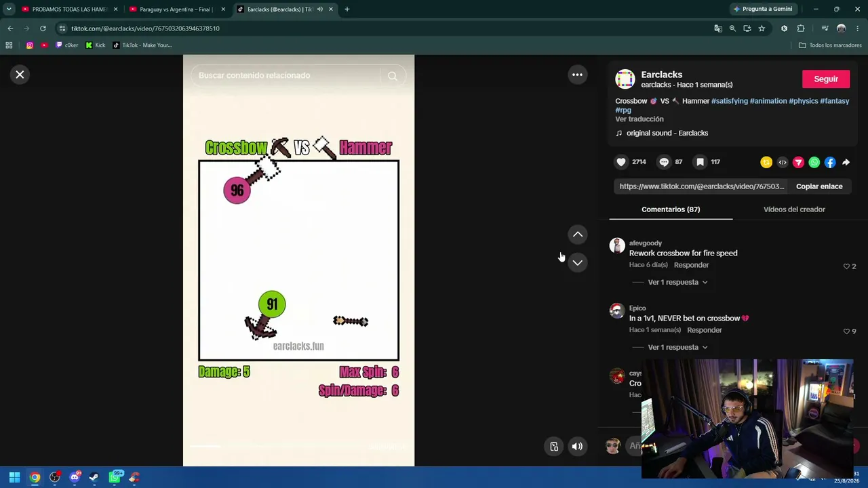Open the three-dots video options menu
The image size is (868, 488).
click(x=577, y=75)
